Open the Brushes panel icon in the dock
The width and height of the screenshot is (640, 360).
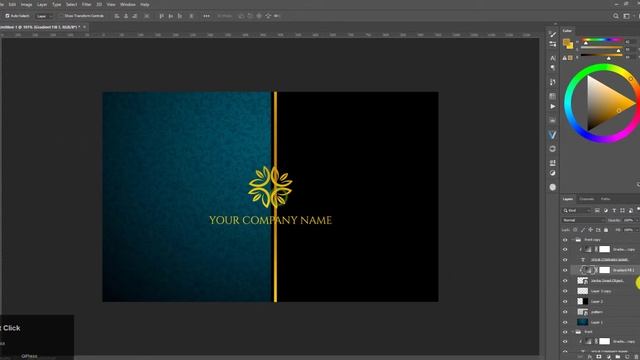pyautogui.click(x=553, y=34)
